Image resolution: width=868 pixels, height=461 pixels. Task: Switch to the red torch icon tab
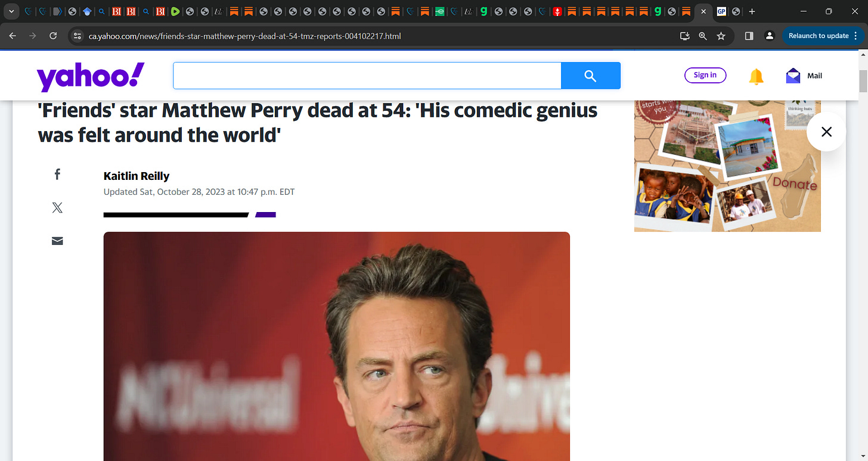(x=557, y=11)
